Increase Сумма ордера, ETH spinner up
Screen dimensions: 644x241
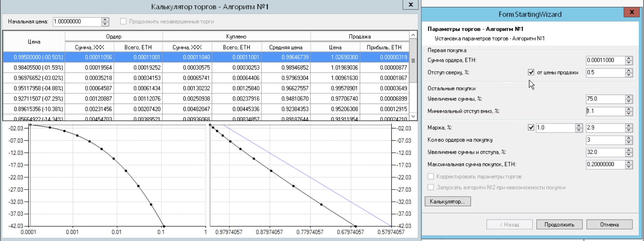[x=629, y=58]
